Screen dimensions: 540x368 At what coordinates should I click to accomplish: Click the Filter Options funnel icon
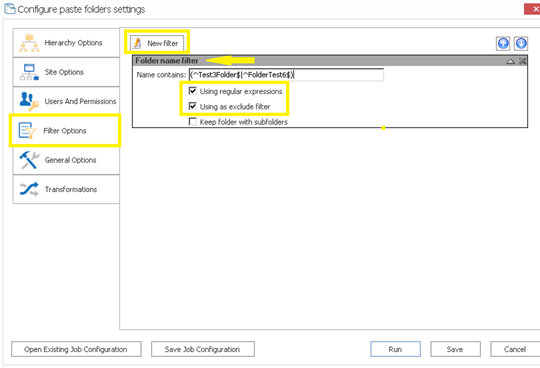pyautogui.click(x=28, y=131)
